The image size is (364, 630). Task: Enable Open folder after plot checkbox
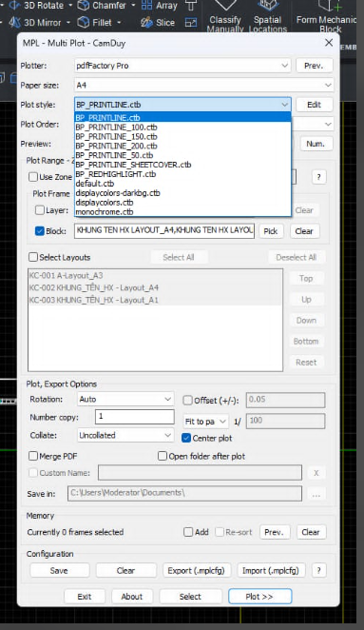tap(163, 456)
